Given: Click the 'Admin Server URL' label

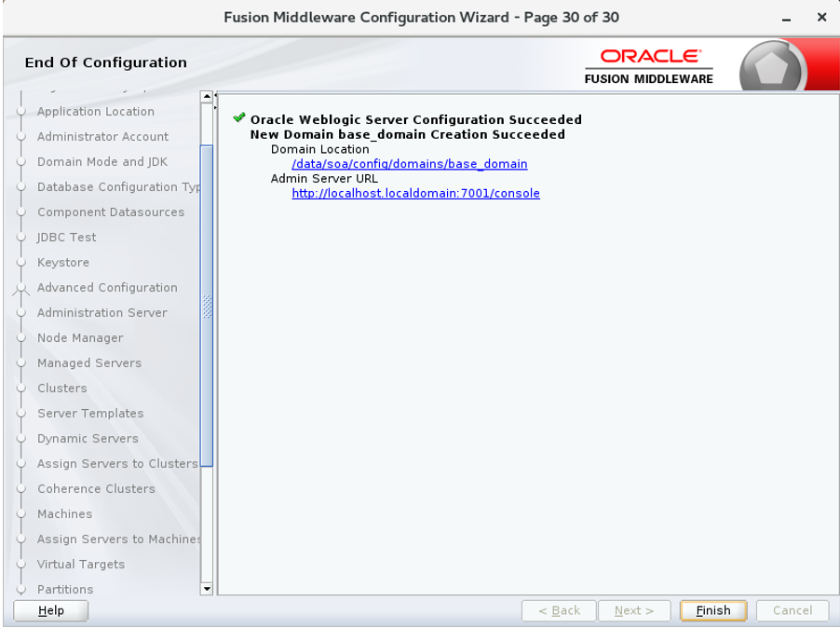Looking at the screenshot, I should click(x=324, y=179).
